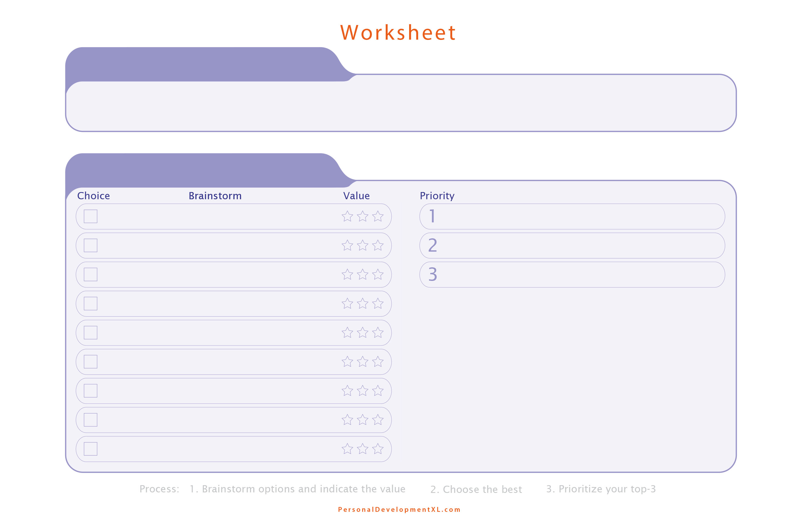Set the second star in row eight
This screenshot has width=798, height=532.
coord(363,420)
